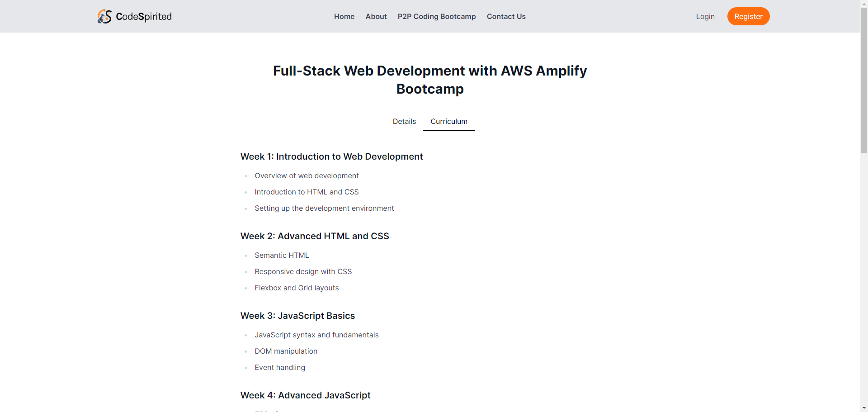Open P2P Coding Bootcamp nav link
This screenshot has width=868, height=412.
pos(437,16)
